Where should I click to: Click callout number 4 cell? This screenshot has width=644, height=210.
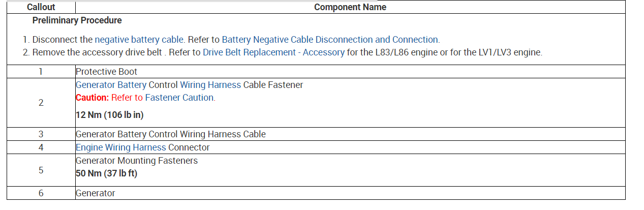(41, 147)
